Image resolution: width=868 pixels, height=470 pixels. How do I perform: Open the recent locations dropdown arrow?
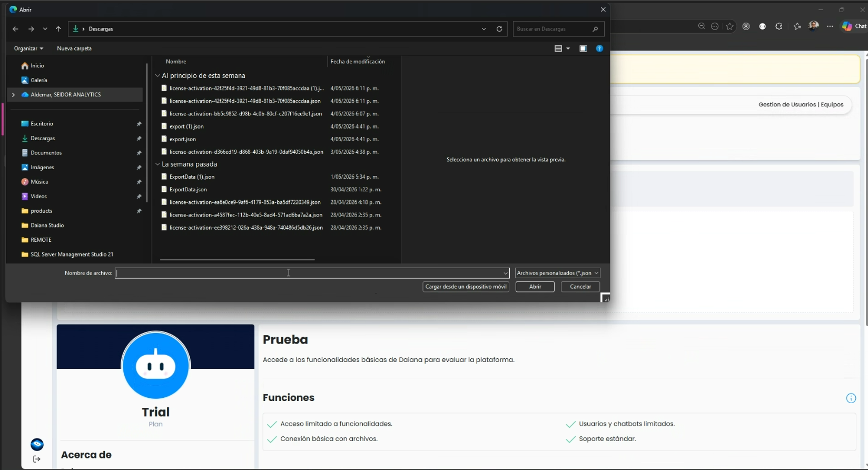(x=45, y=29)
